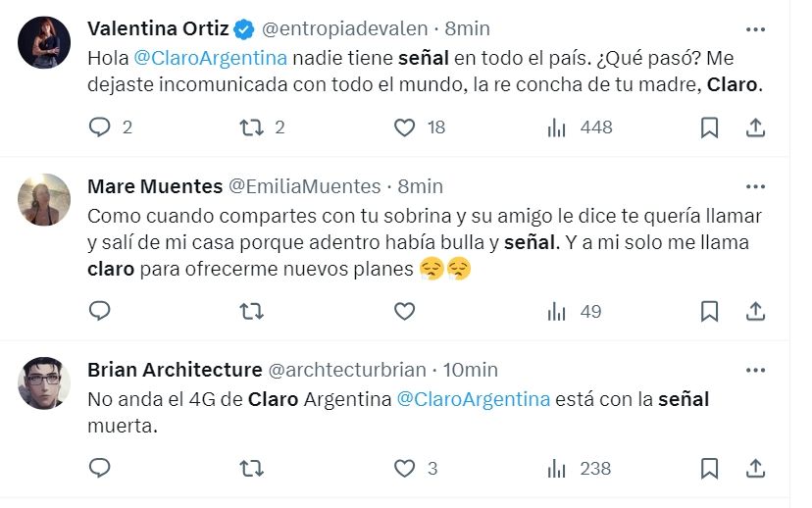812x508 pixels.
Task: Open @ClaroArgentina mention in Brian's tweet
Action: [x=473, y=399]
